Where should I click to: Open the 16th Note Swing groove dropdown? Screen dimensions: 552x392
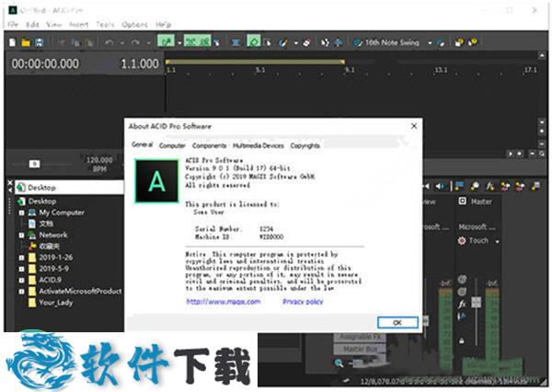pos(430,43)
